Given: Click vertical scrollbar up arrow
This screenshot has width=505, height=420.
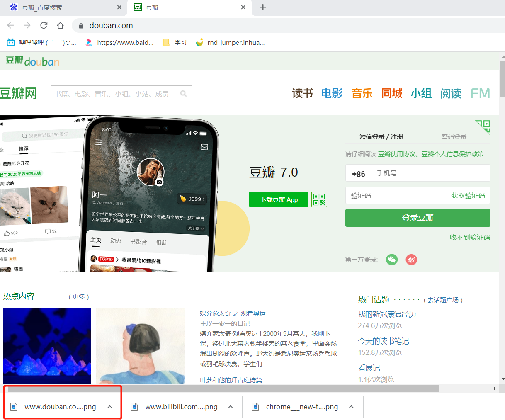Looking at the screenshot, I should [x=503, y=57].
